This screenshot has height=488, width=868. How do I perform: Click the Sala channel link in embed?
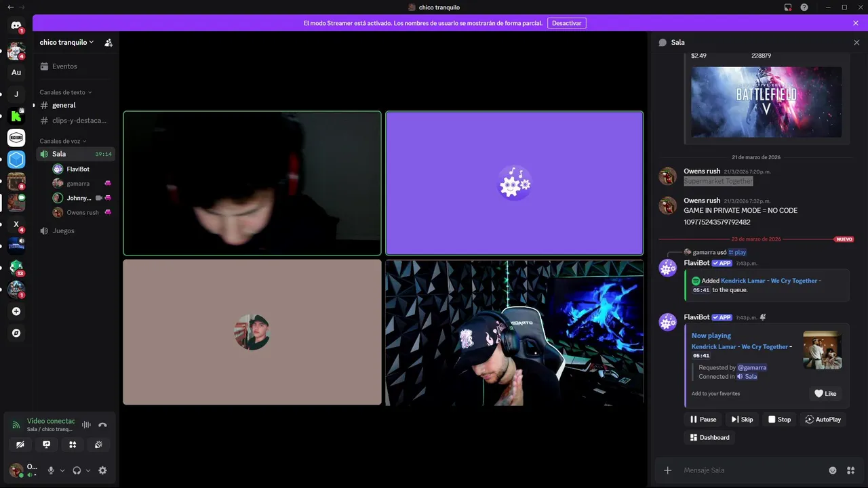[747, 376]
